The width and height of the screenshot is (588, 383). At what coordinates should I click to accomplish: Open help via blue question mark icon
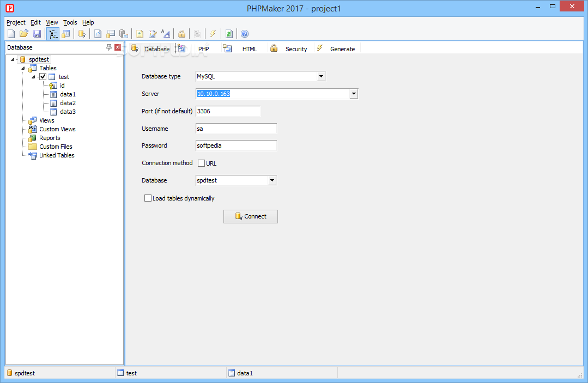pos(245,34)
